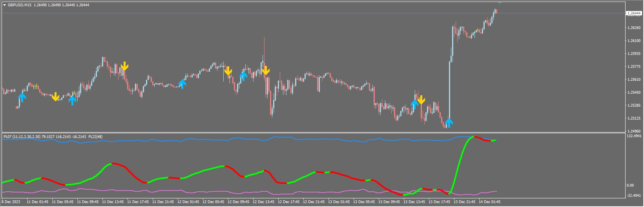Image resolution: width=644 pixels, height=207 pixels.
Task: Click the 1.24960 price axis label
Action: [633, 131]
